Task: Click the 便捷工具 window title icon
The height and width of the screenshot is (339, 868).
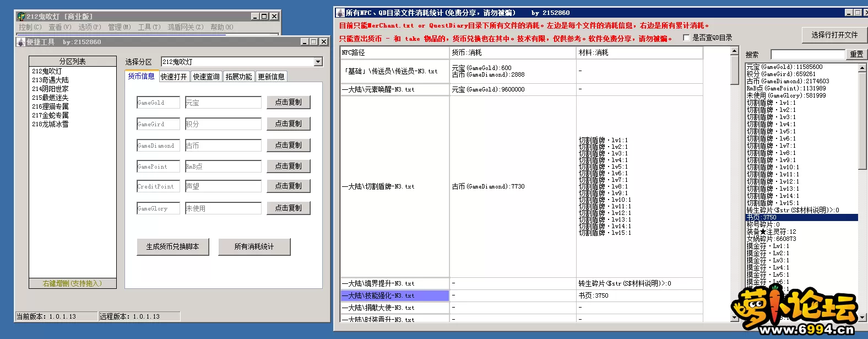Action: (21, 42)
